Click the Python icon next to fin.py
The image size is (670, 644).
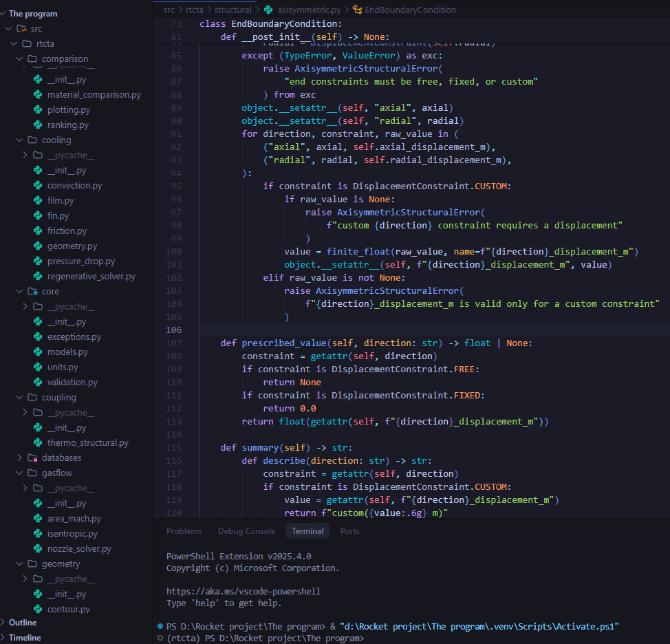pyautogui.click(x=38, y=216)
